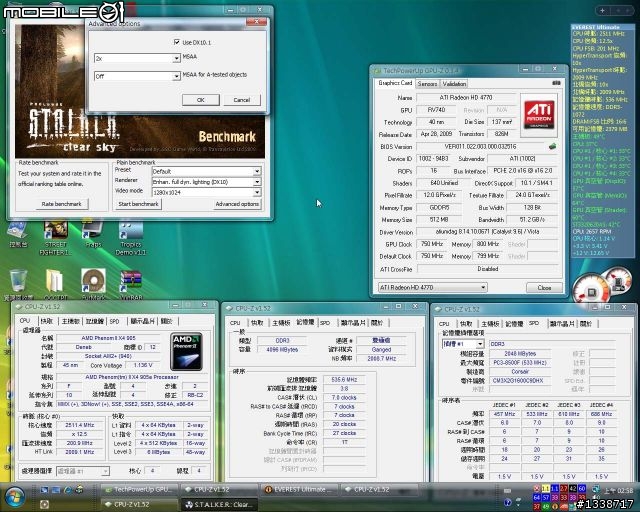The height and width of the screenshot is (512, 640).
Task: Click the GPU-Z BIOS save chip icon
Action: click(552, 146)
